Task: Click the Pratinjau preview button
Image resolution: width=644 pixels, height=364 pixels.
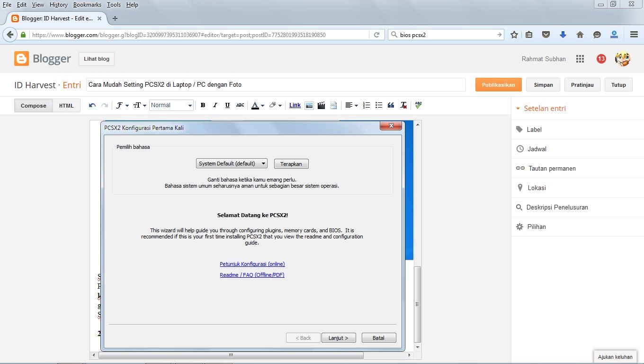Action: tap(582, 85)
